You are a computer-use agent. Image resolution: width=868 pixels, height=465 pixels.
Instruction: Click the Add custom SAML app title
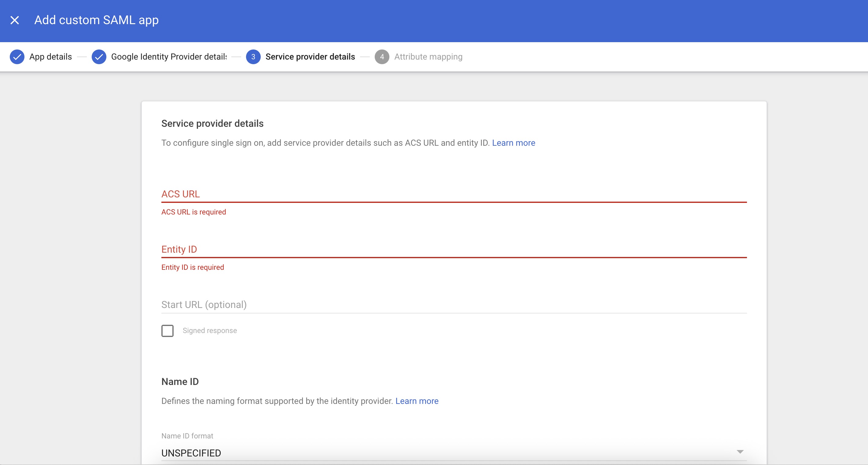[x=96, y=20]
